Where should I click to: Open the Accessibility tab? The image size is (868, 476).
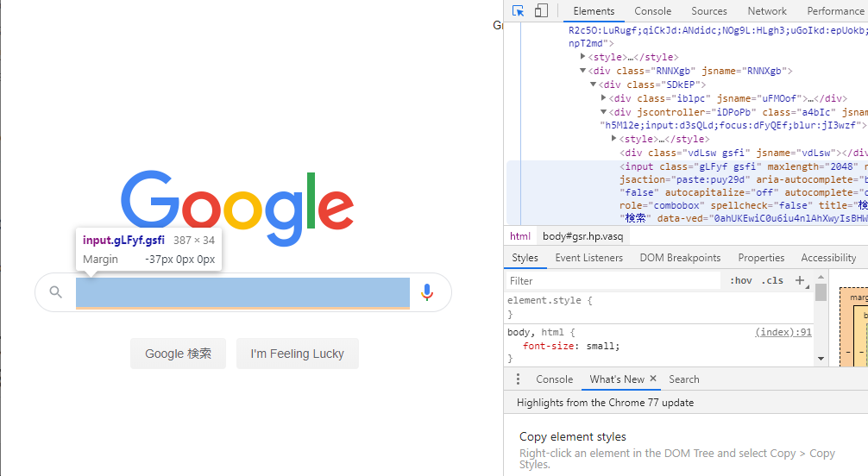click(828, 258)
